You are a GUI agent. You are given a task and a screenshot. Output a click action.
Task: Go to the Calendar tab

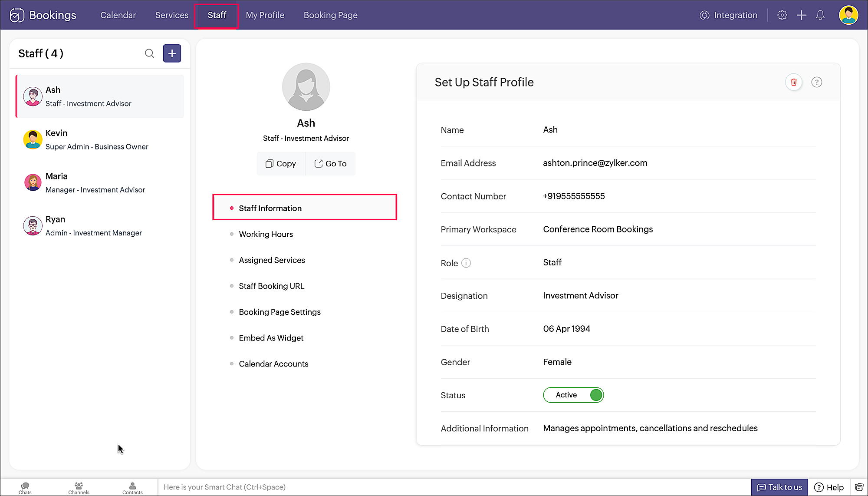coord(118,15)
